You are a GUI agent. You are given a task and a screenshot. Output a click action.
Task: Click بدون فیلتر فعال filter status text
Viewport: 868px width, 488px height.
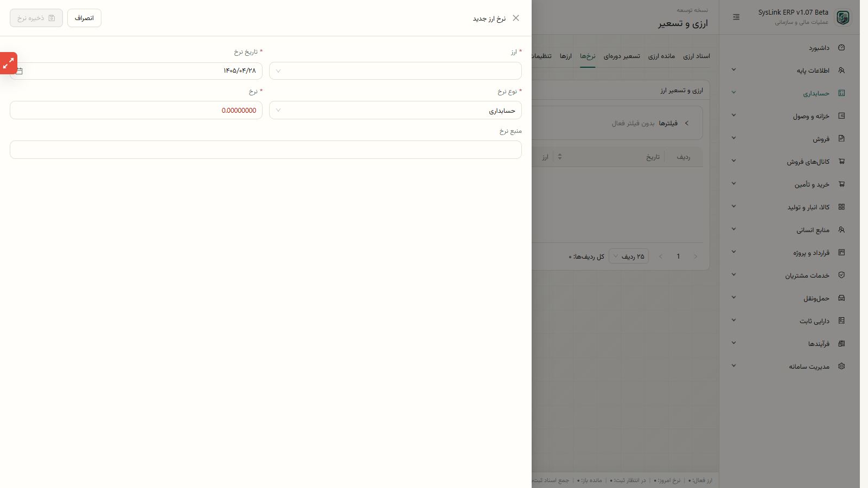(x=633, y=124)
